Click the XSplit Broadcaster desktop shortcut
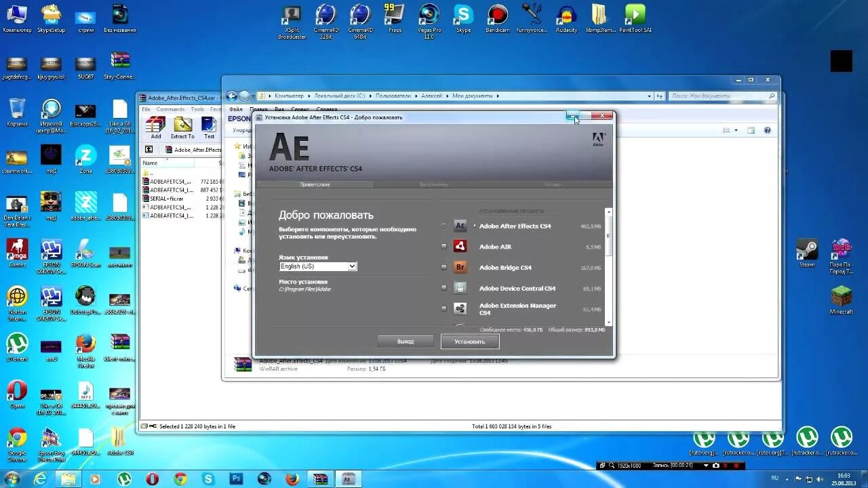The width and height of the screenshot is (868, 488). point(292,21)
